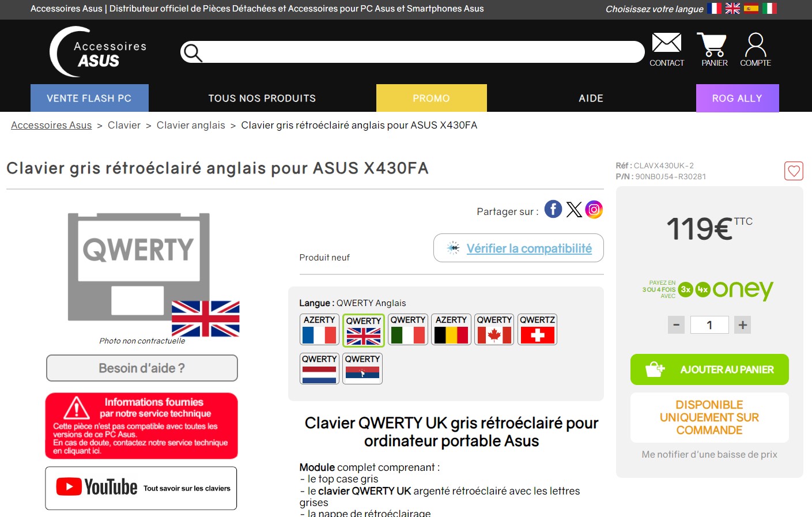Click the Produit neuf label

click(324, 258)
